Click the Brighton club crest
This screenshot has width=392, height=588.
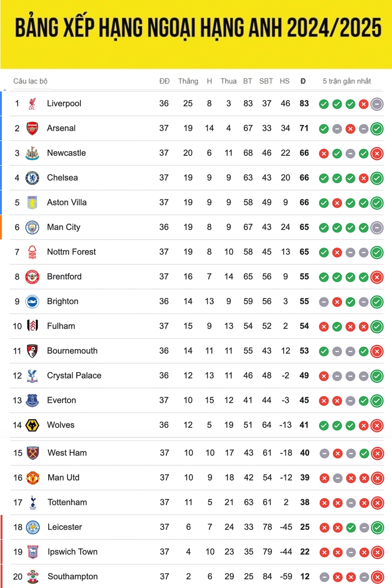pos(32,301)
